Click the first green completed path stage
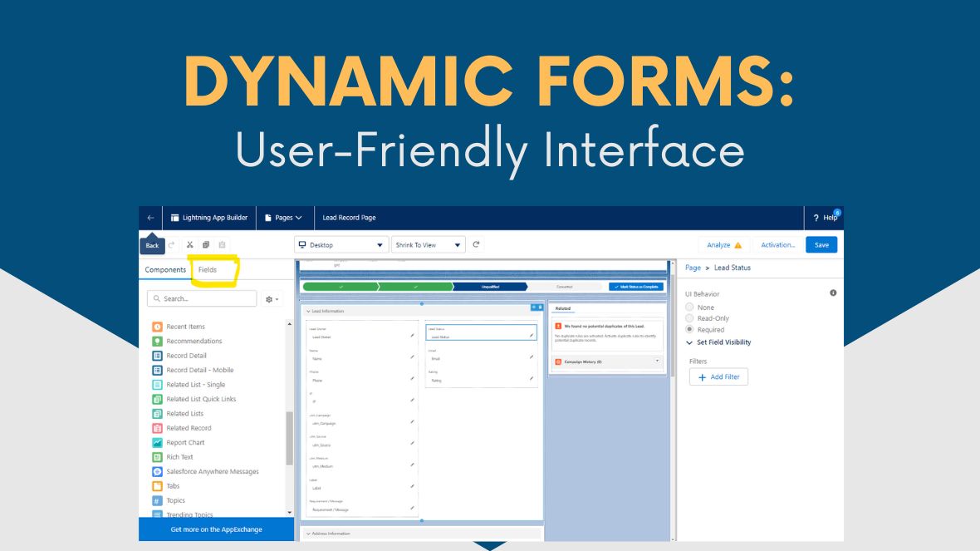Image resolution: width=980 pixels, height=551 pixels. 341,287
